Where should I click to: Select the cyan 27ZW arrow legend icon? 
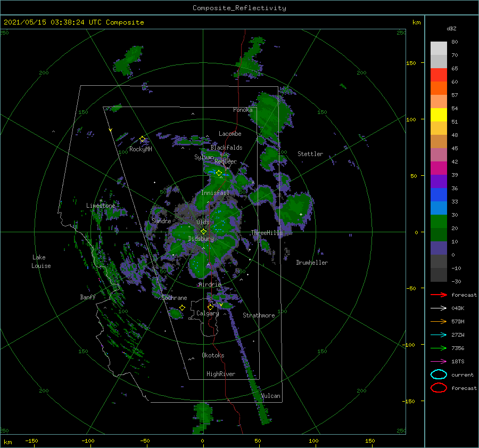point(439,335)
